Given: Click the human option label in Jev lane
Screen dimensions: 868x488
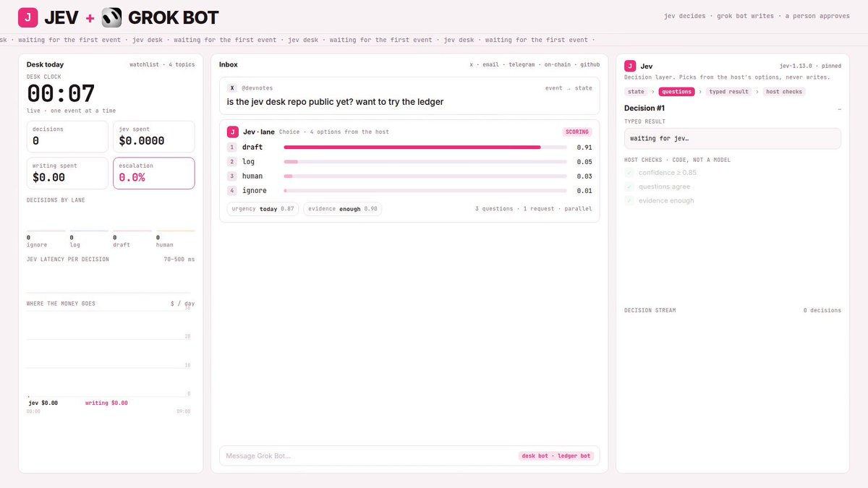Looking at the screenshot, I should (252, 176).
